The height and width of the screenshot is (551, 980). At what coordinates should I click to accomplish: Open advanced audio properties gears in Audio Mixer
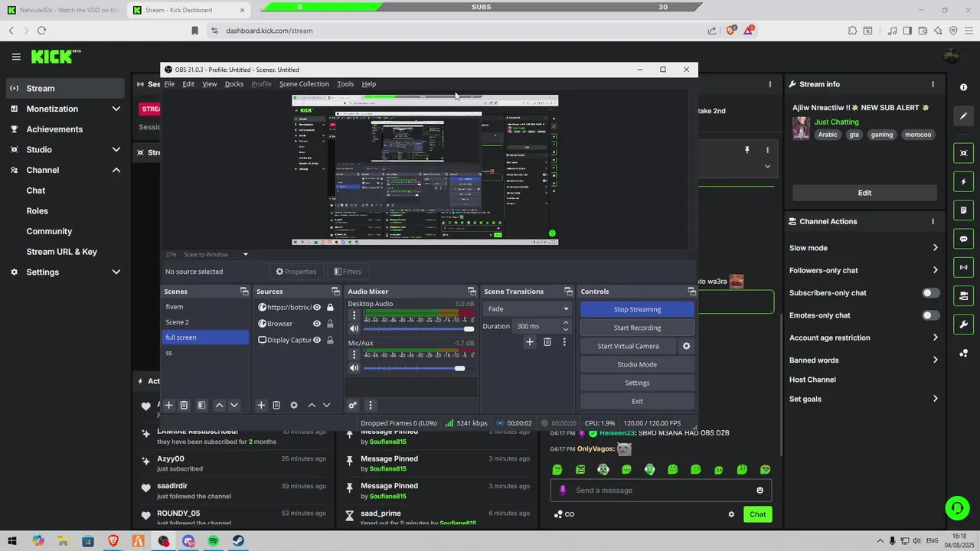coord(352,406)
